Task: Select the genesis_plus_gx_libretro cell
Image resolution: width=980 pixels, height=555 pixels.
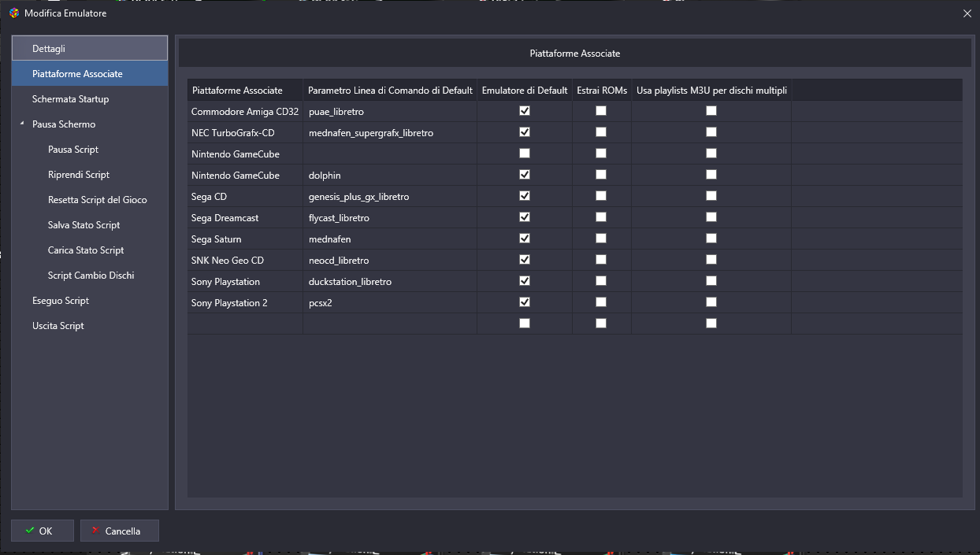Action: point(390,197)
